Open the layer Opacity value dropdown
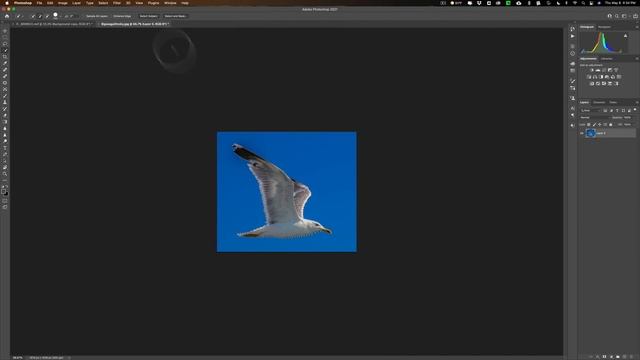 628,118
